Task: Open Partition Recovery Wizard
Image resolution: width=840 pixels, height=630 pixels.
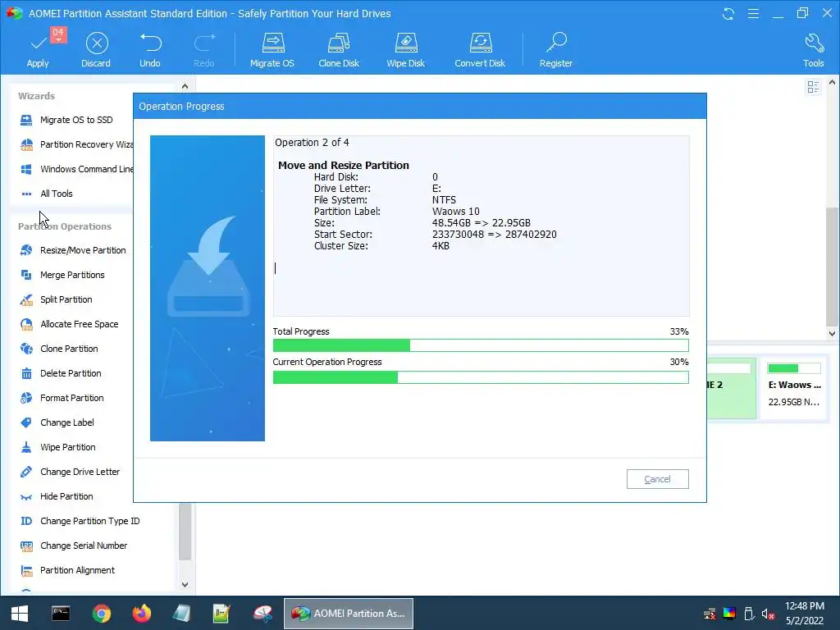Action: tap(76, 144)
